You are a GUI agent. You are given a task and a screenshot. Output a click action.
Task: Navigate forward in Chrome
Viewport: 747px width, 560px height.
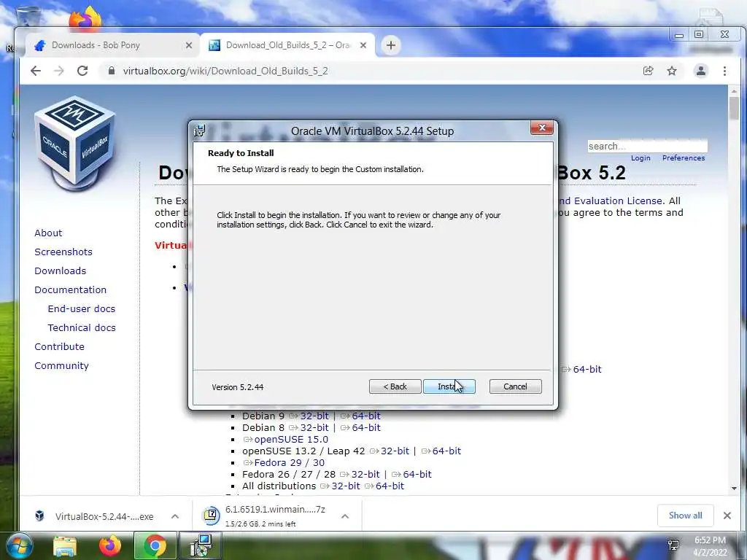[x=59, y=71]
